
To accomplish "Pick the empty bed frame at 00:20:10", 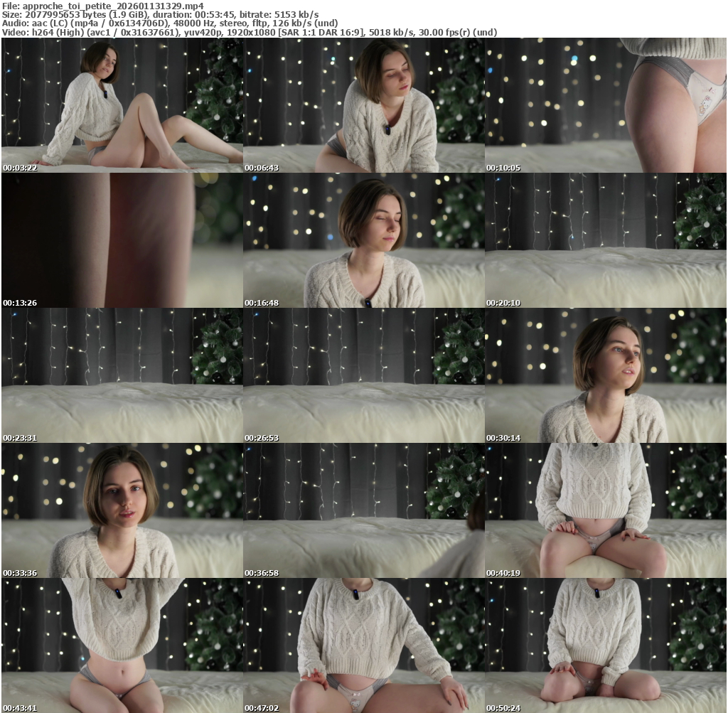I will tap(606, 240).
